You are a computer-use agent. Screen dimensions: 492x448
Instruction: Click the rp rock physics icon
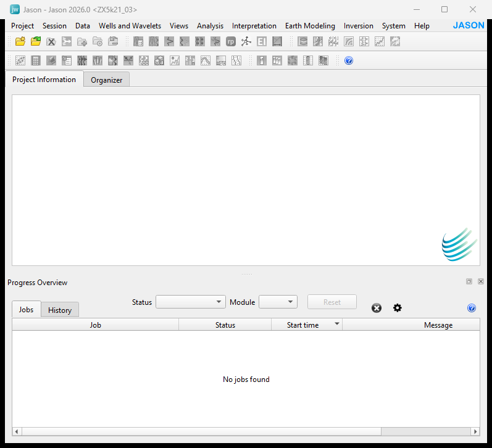231,41
